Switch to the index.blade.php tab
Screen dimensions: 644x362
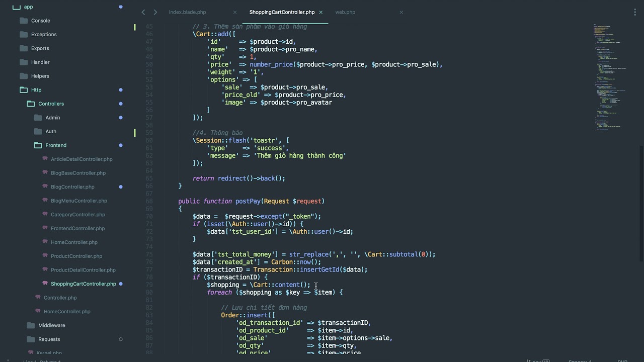click(187, 12)
